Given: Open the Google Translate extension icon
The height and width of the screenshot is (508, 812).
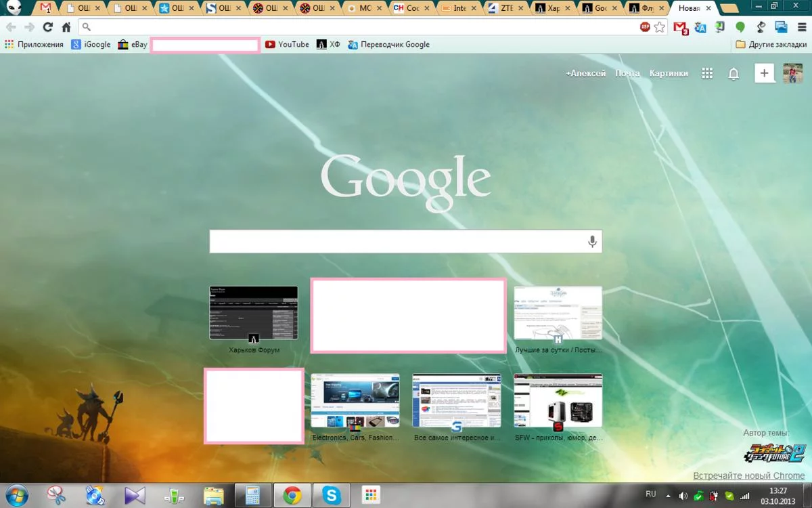Looking at the screenshot, I should (x=700, y=28).
